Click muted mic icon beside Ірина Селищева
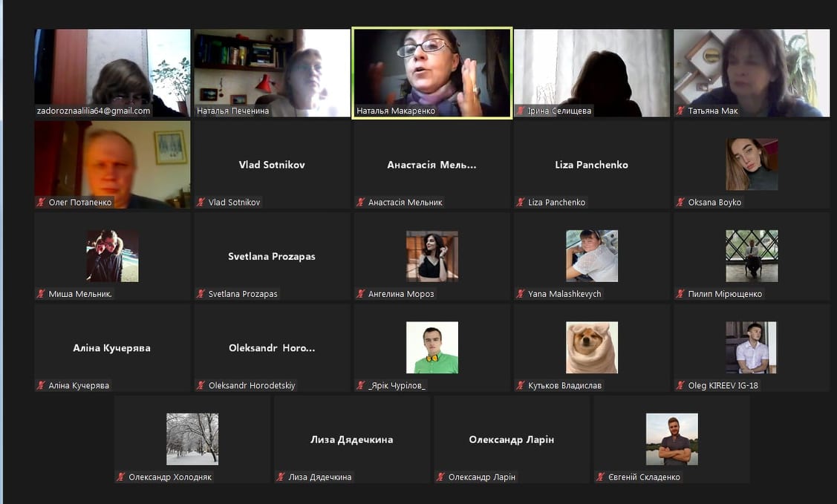The height and width of the screenshot is (504, 837). click(521, 111)
